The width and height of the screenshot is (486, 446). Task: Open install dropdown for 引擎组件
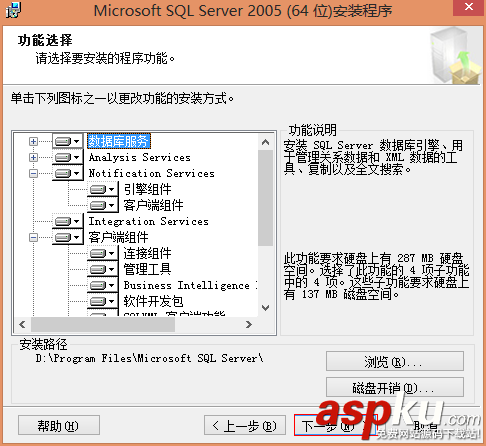tap(103, 189)
